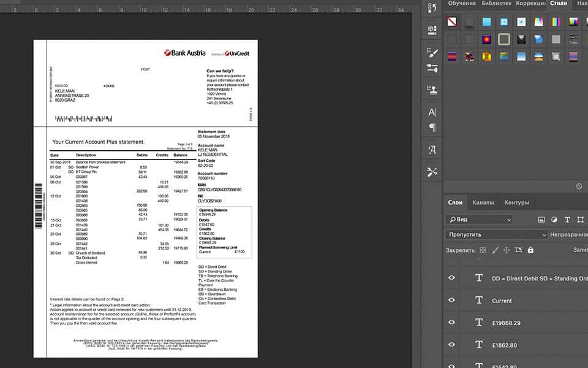Apply the rainbow vertical stripes style swatch
Image resolution: width=588 pixels, height=368 pixels.
pos(556,22)
